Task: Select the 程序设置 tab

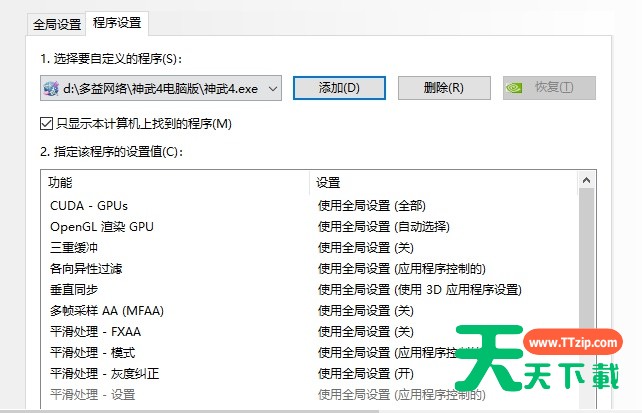Action: pos(117,23)
